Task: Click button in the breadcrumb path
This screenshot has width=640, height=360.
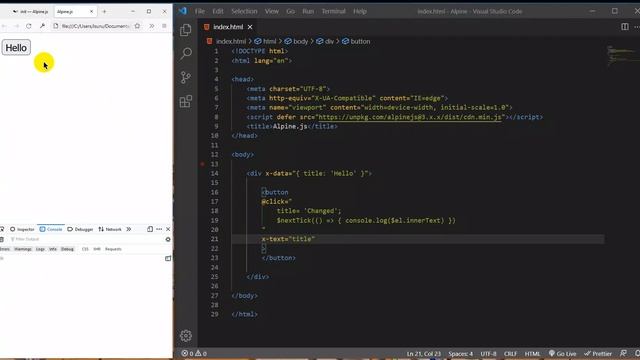Action: tap(356, 41)
